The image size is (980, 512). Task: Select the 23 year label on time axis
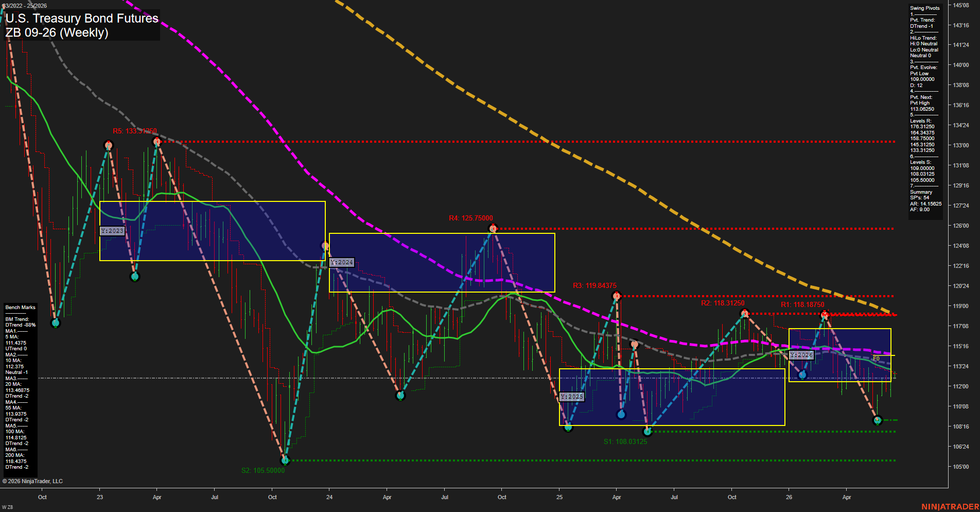tap(100, 497)
